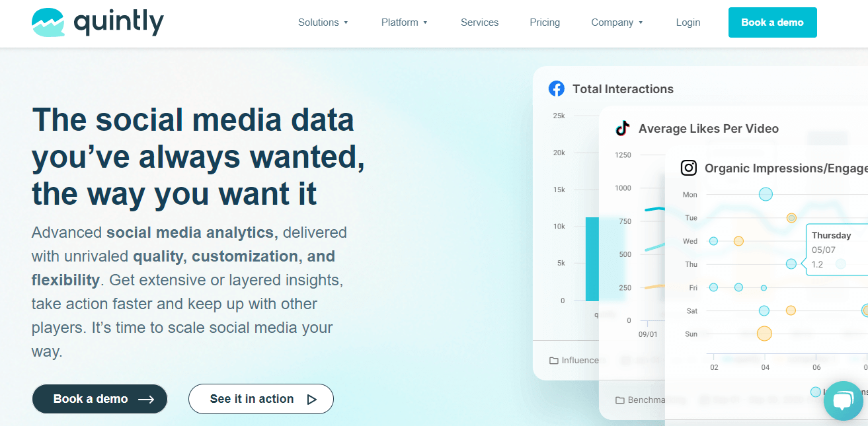Click the quintly logo icon
Image resolution: width=868 pixels, height=426 pixels.
tap(48, 23)
